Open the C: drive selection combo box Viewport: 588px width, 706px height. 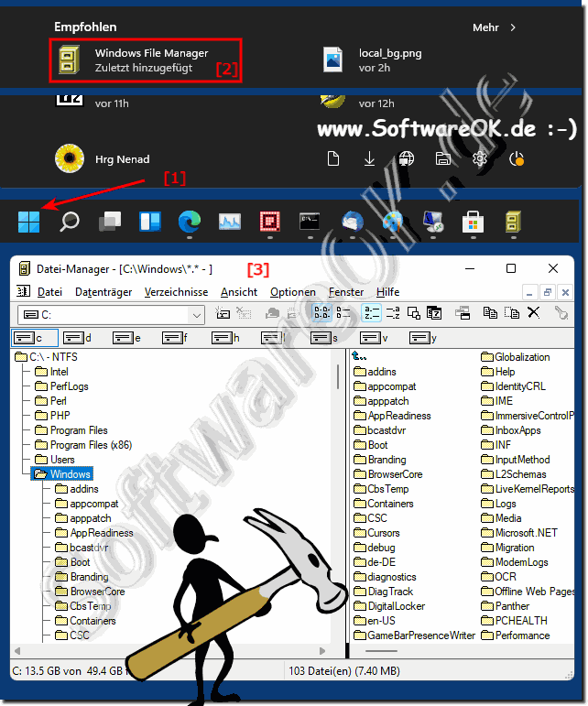click(x=111, y=315)
